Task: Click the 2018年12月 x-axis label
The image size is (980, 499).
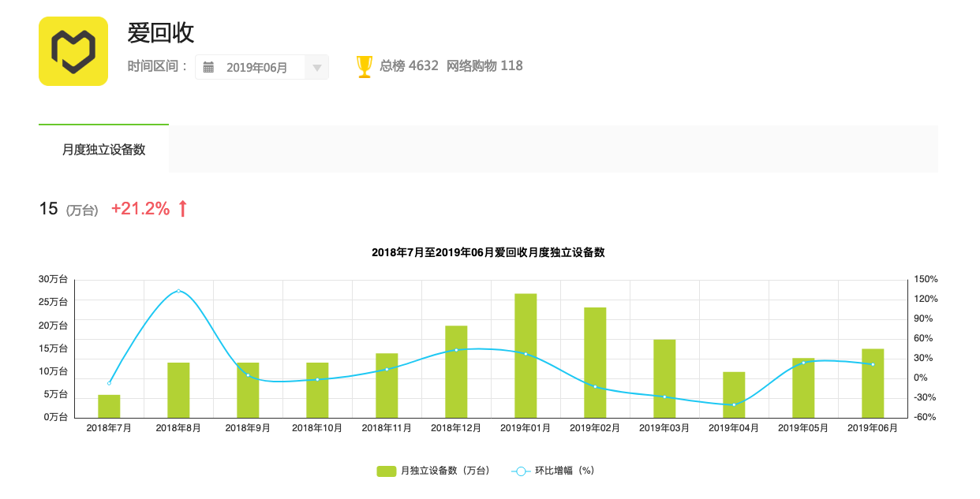Action: tap(456, 428)
